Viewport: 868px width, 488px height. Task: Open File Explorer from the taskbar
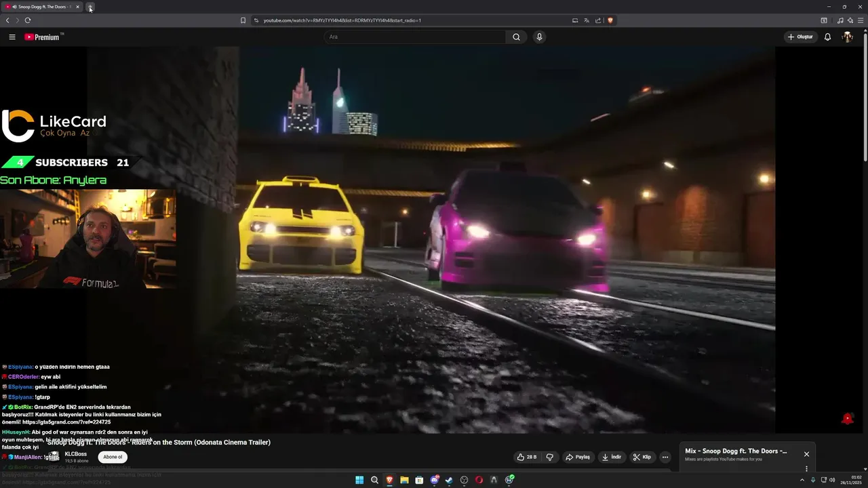coord(404,480)
